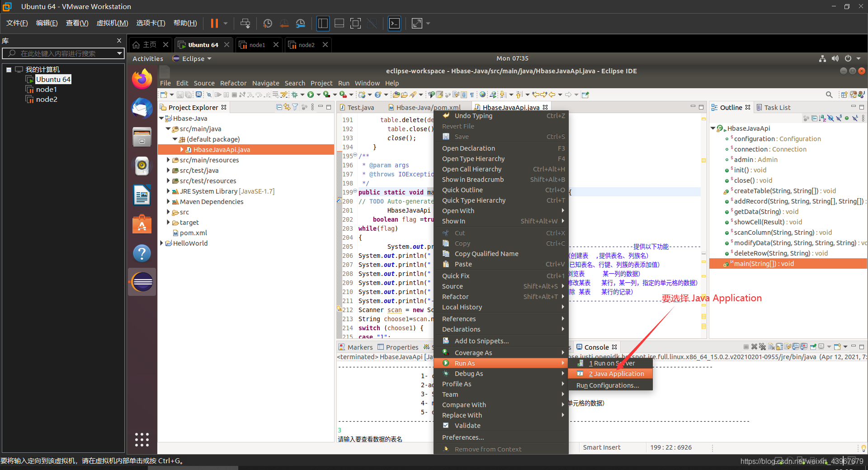This screenshot has height=470, width=868.
Task: Click the Show Applications grid icon
Action: tap(142, 439)
